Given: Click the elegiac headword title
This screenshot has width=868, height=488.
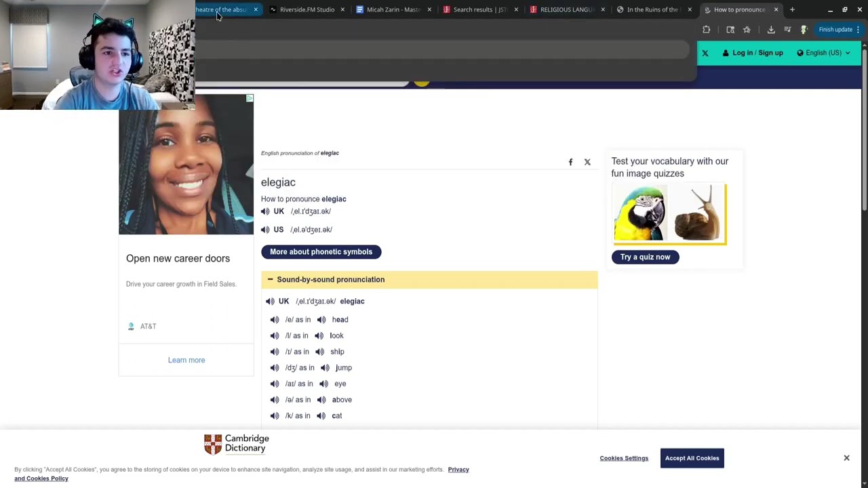Looking at the screenshot, I should coord(278,182).
